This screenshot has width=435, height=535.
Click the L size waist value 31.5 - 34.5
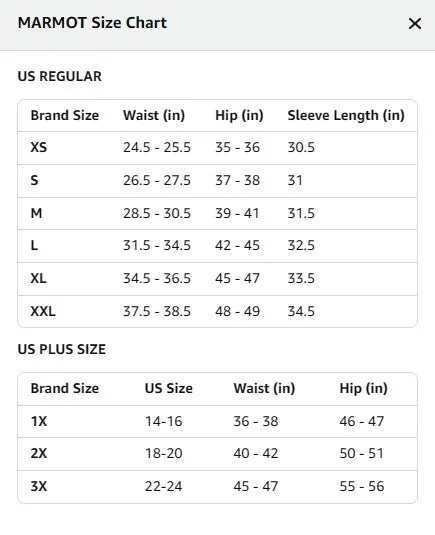tap(157, 245)
